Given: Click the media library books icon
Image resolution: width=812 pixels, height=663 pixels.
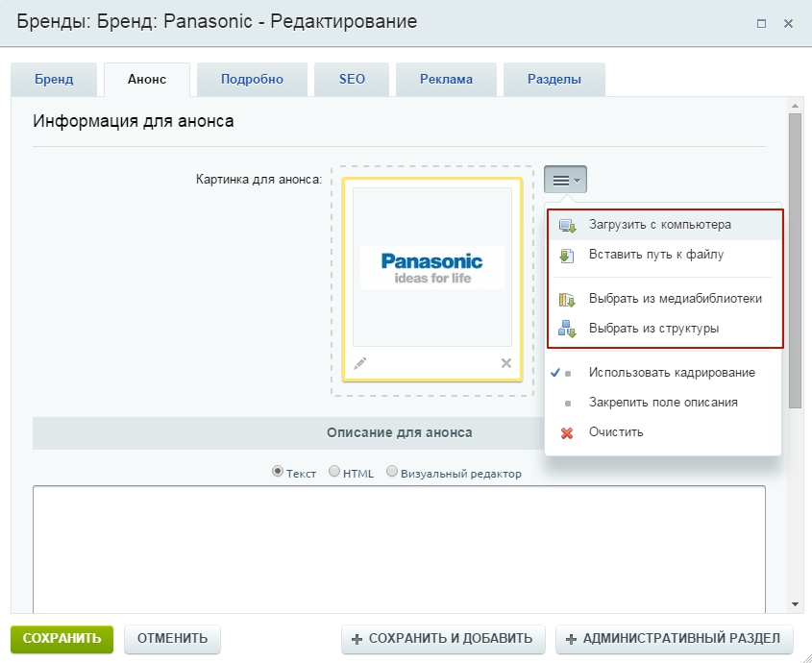Looking at the screenshot, I should (567, 300).
